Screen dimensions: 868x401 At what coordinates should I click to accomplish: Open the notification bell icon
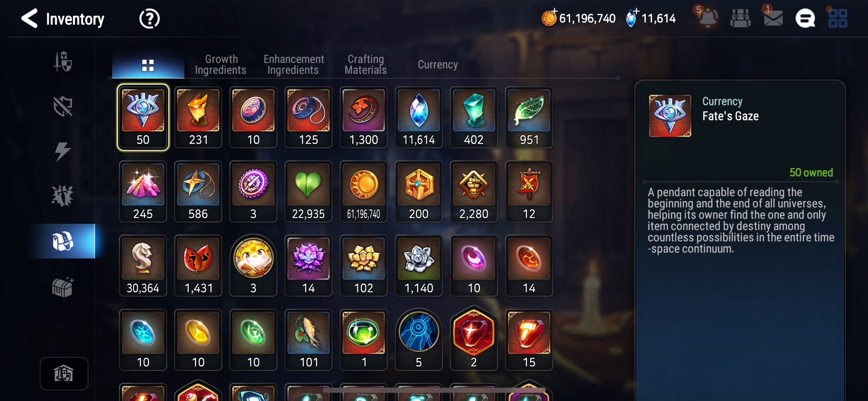click(x=708, y=18)
